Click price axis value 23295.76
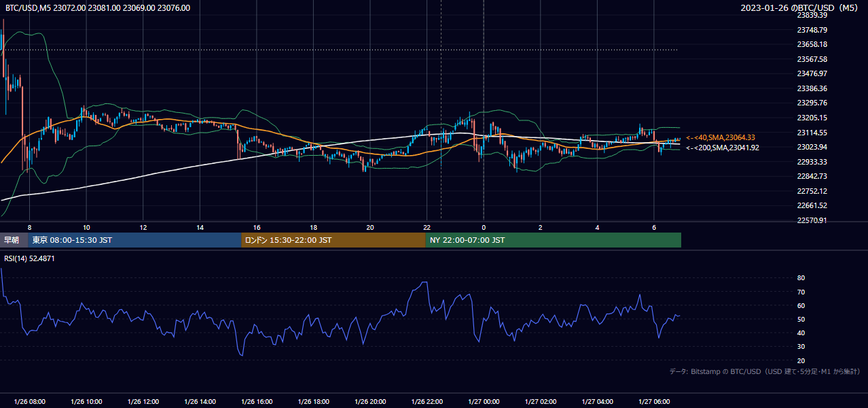The image size is (868, 408). click(812, 103)
